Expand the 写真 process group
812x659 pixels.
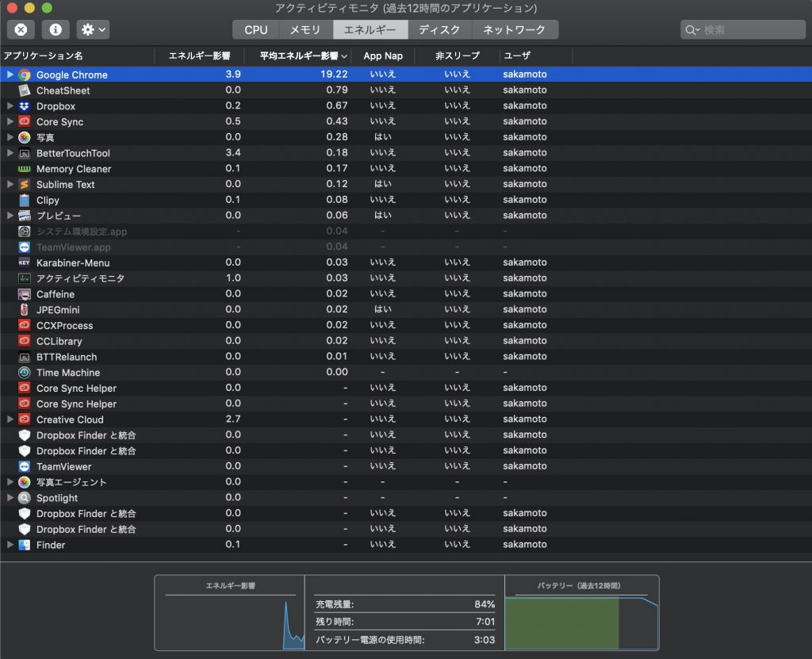10,137
